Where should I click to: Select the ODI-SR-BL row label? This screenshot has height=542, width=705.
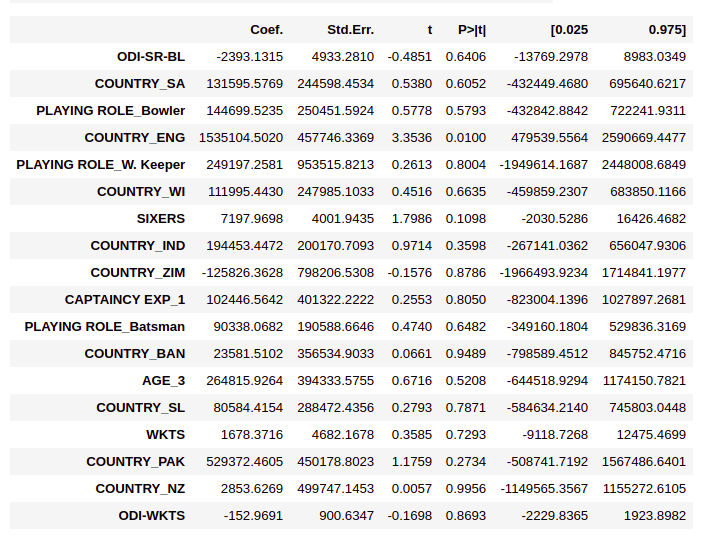151,57
